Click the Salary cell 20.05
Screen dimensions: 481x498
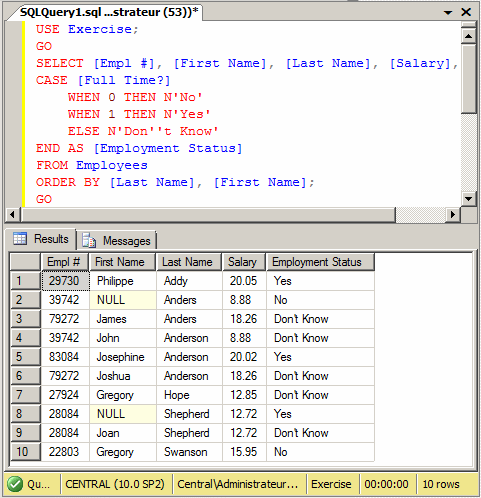click(244, 281)
